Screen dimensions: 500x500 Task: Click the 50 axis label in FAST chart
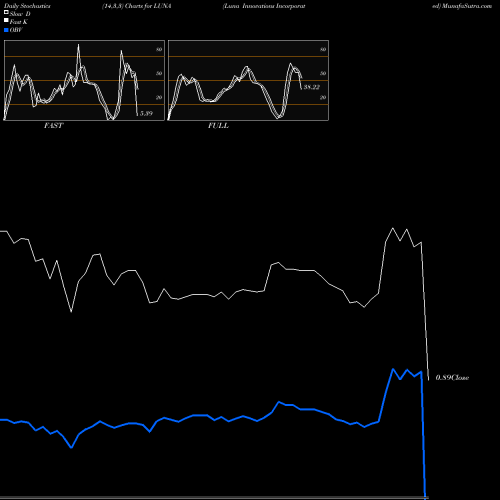(x=159, y=74)
